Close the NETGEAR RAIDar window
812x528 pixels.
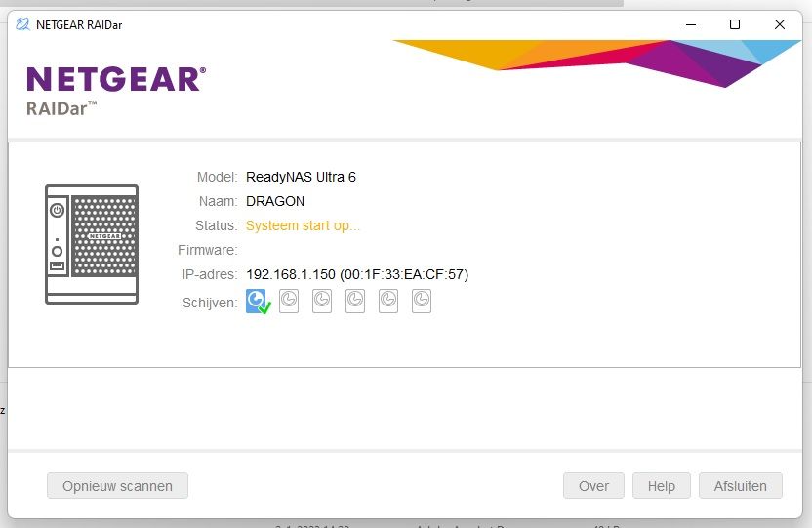coord(780,24)
